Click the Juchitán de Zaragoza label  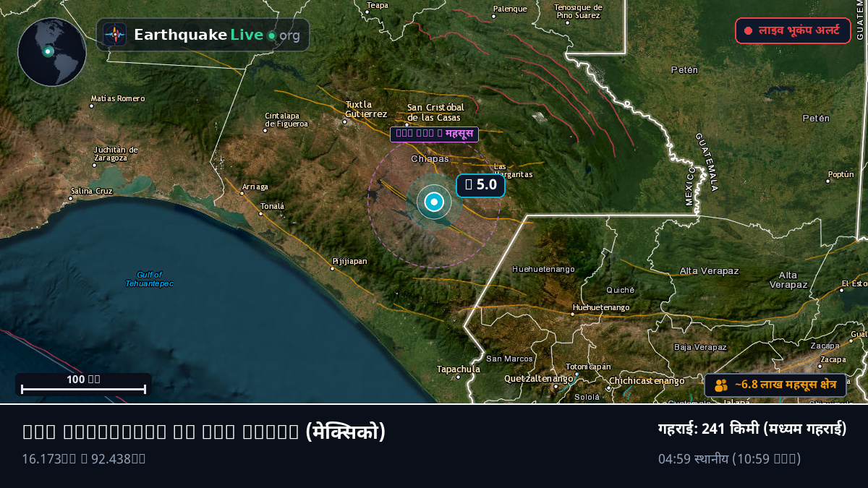click(116, 153)
